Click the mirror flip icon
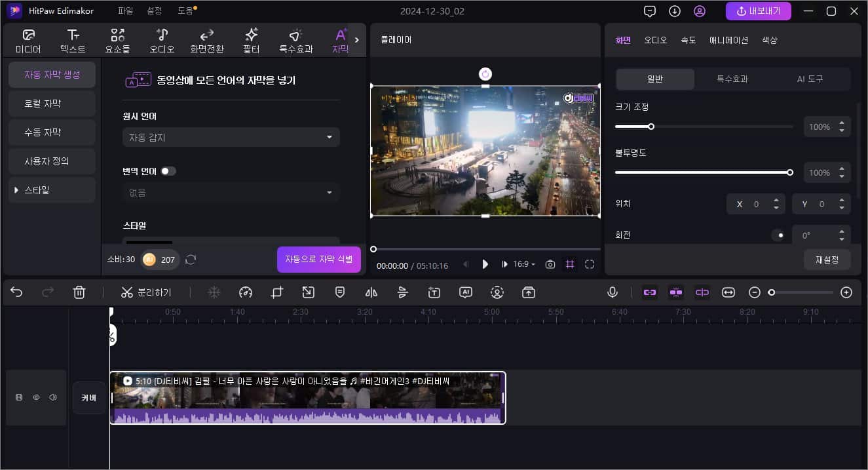 (x=371, y=292)
